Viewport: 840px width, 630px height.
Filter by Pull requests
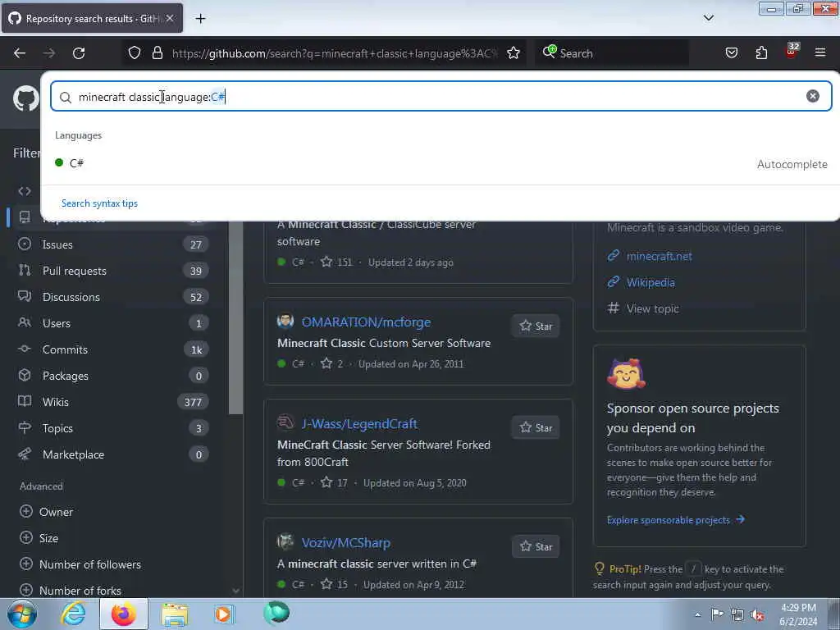click(x=112, y=271)
